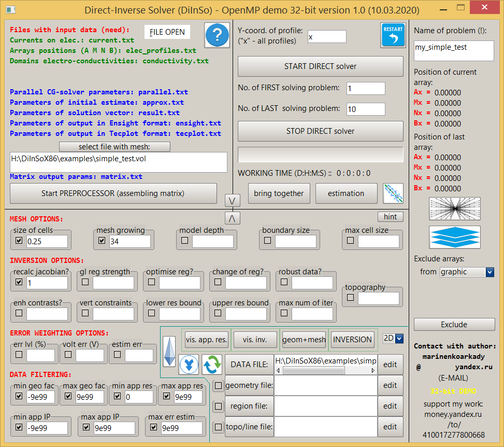Click the hint button

[x=390, y=217]
